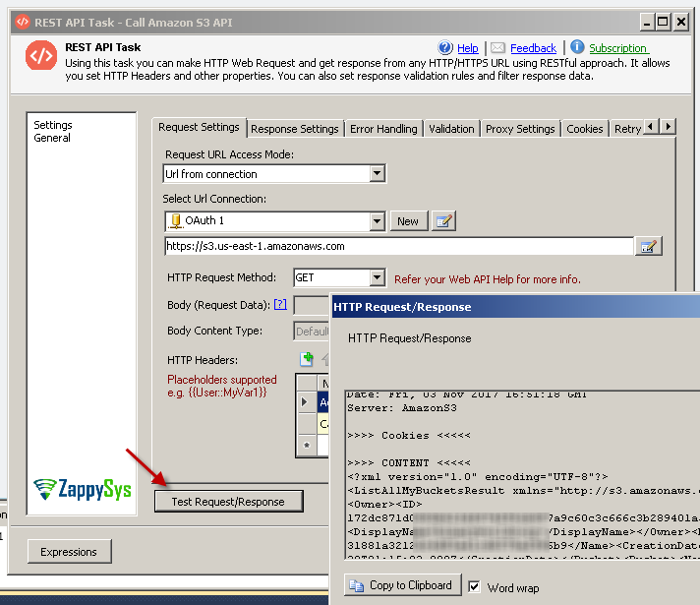Click the Copy to Clipboard icon
This screenshot has width=700, height=605.
click(x=356, y=585)
